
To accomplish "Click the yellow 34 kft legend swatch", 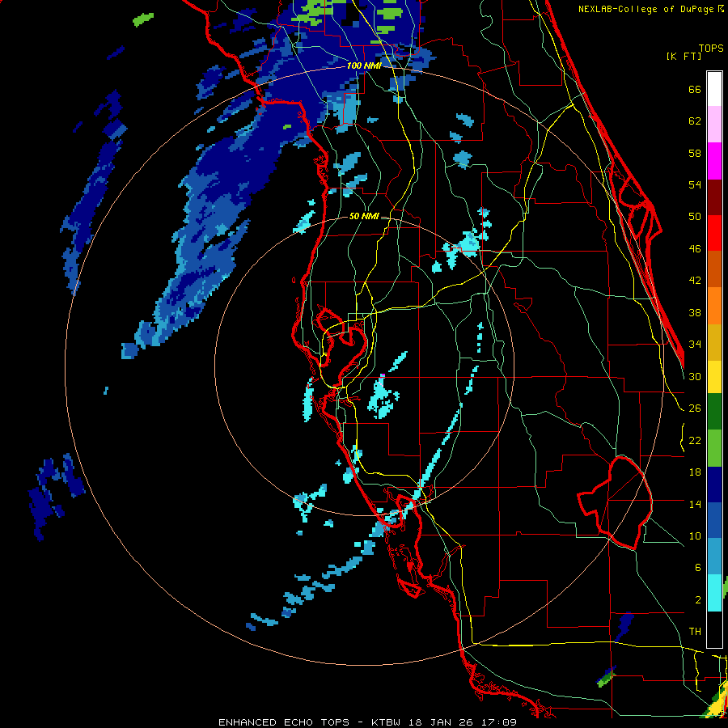I will tap(714, 376).
